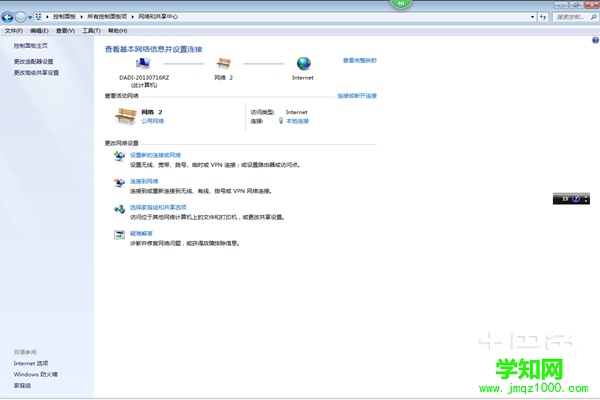Open the 本地连接 connection link

pos(297,121)
